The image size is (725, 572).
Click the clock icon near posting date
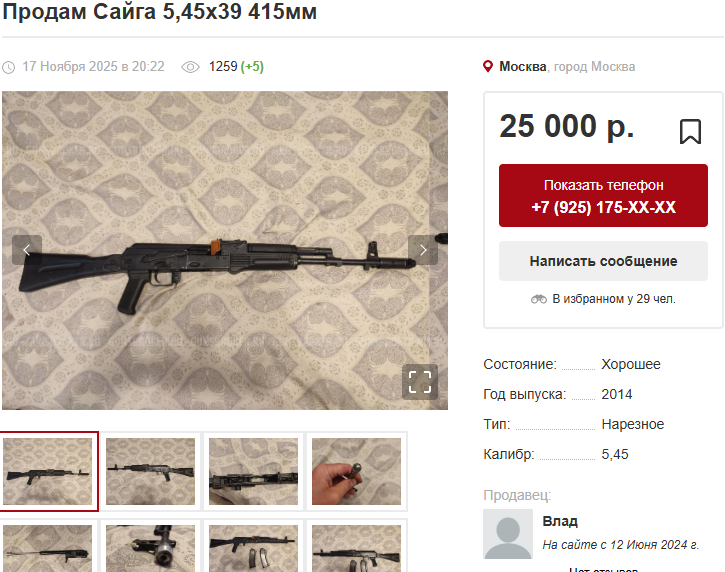click(x=8, y=68)
